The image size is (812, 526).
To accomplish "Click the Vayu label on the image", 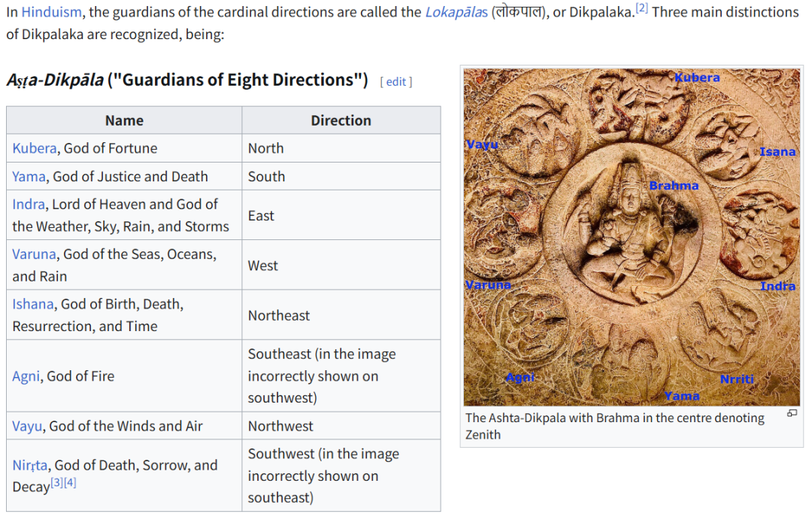I will (482, 144).
